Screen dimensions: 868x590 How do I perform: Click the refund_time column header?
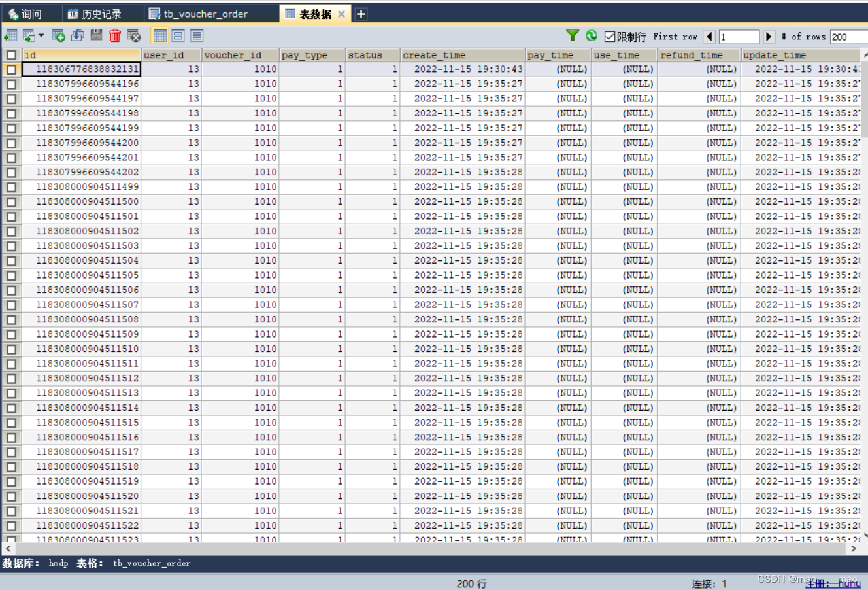click(x=699, y=55)
